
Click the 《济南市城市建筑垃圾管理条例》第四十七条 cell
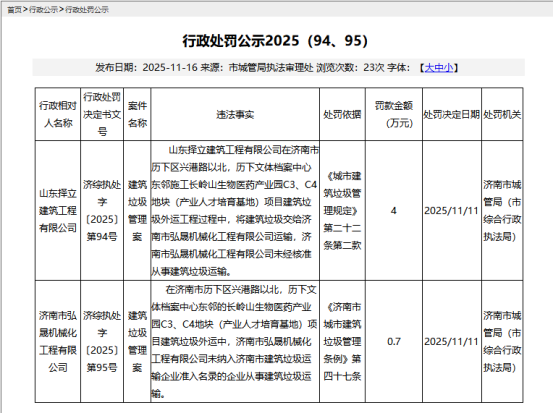coord(342,342)
